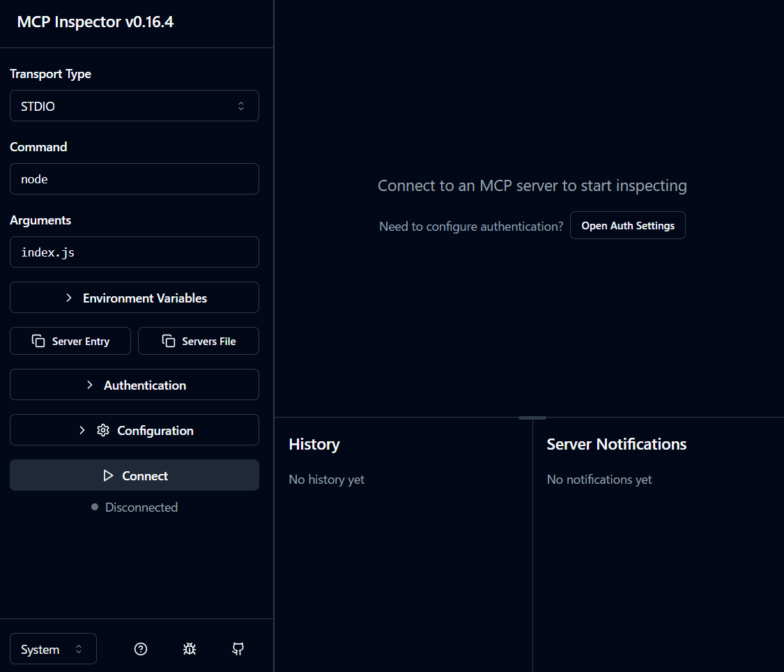Click the Authentication chevron arrow
The image size is (784, 672).
[90, 385]
